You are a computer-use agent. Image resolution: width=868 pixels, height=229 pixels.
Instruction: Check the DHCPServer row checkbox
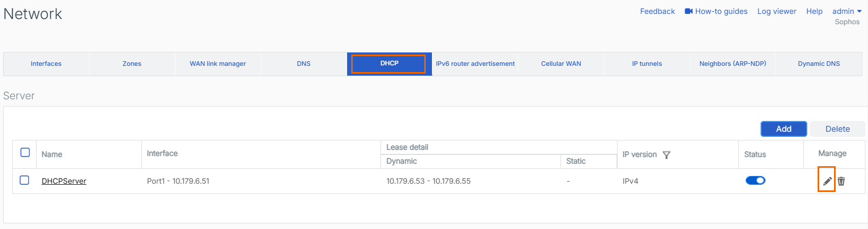(x=25, y=180)
